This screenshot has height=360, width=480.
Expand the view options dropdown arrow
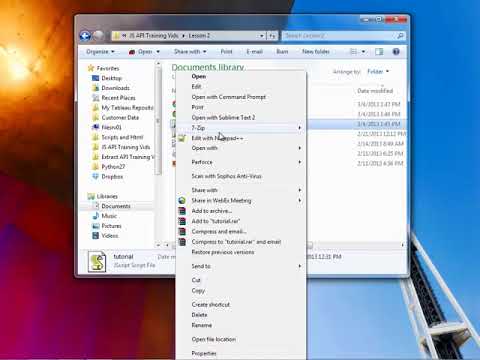click(363, 52)
